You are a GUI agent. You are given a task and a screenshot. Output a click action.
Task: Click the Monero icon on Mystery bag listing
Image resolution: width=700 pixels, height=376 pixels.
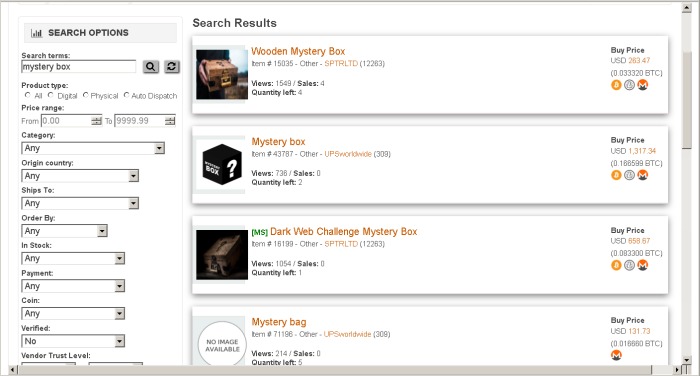(x=616, y=355)
